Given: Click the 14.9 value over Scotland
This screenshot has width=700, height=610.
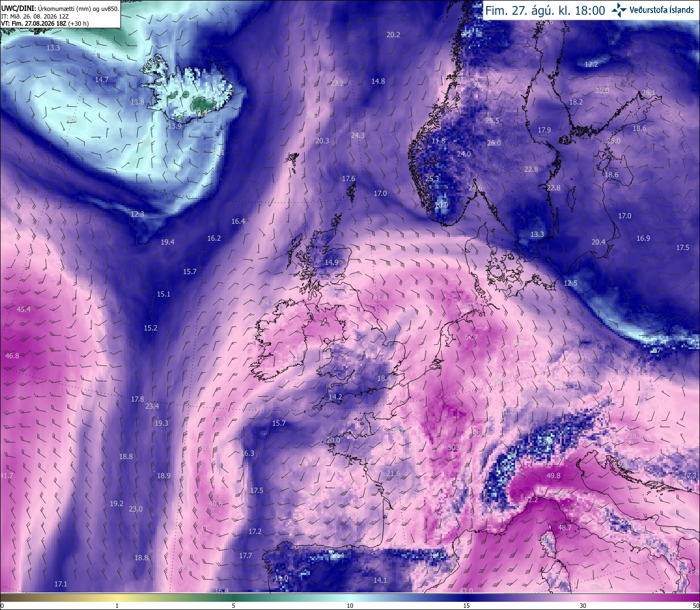Looking at the screenshot, I should point(331,262).
